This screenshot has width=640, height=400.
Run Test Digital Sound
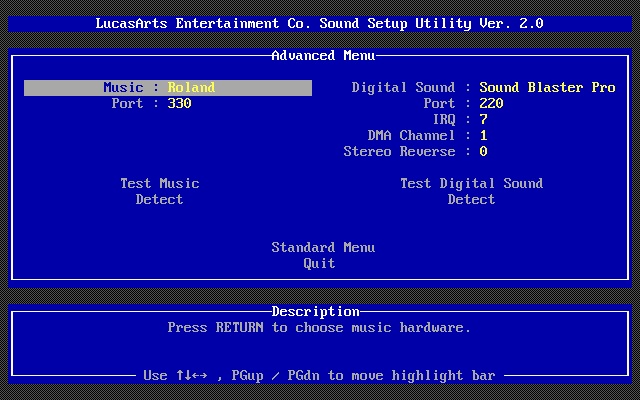(x=471, y=184)
